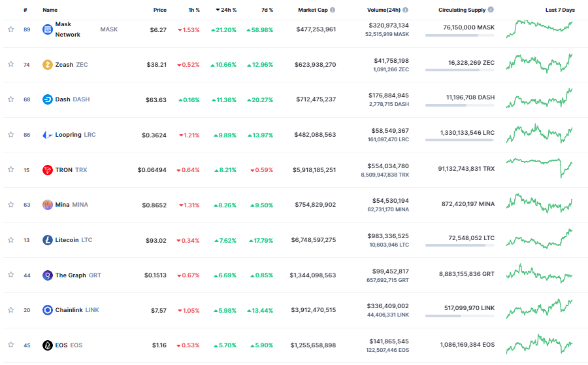Image resolution: width=588 pixels, height=365 pixels.
Task: Click TRON market cap $5,918,185,251
Action: pos(314,169)
